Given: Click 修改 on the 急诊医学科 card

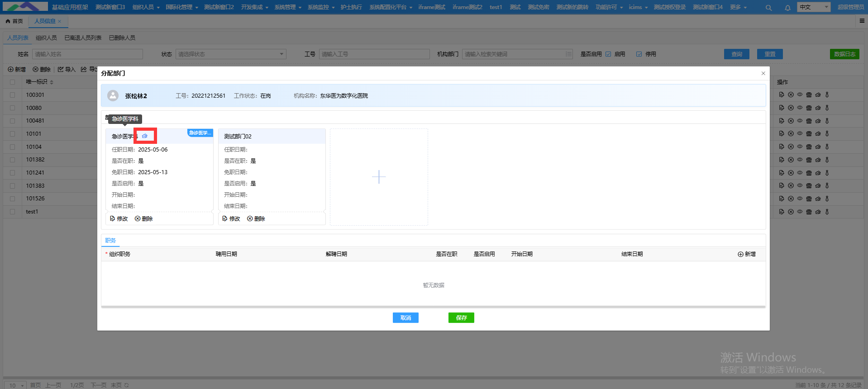Looking at the screenshot, I should pyautogui.click(x=119, y=218).
